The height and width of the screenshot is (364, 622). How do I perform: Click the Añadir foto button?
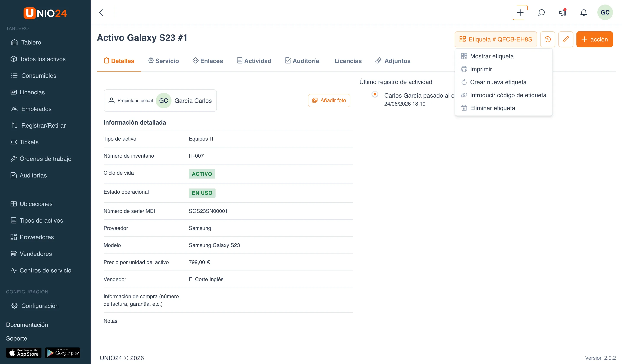click(329, 100)
